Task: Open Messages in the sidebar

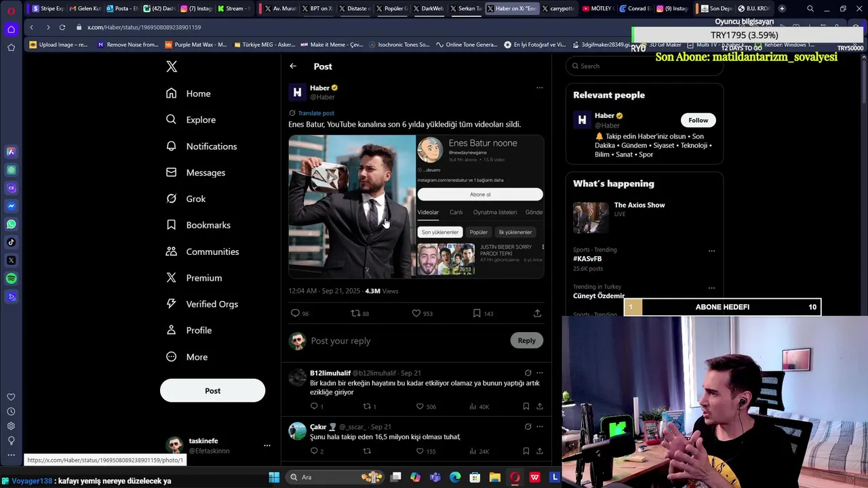Action: pos(195,173)
